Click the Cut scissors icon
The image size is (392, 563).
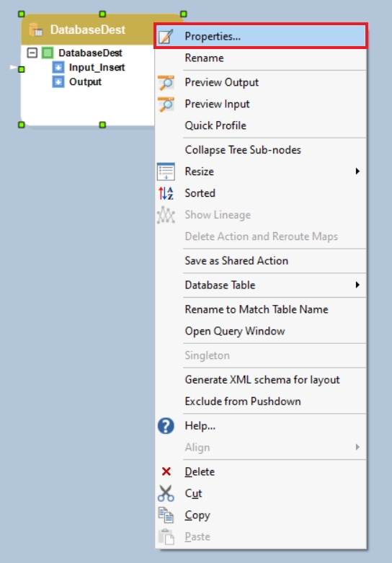pos(166,493)
